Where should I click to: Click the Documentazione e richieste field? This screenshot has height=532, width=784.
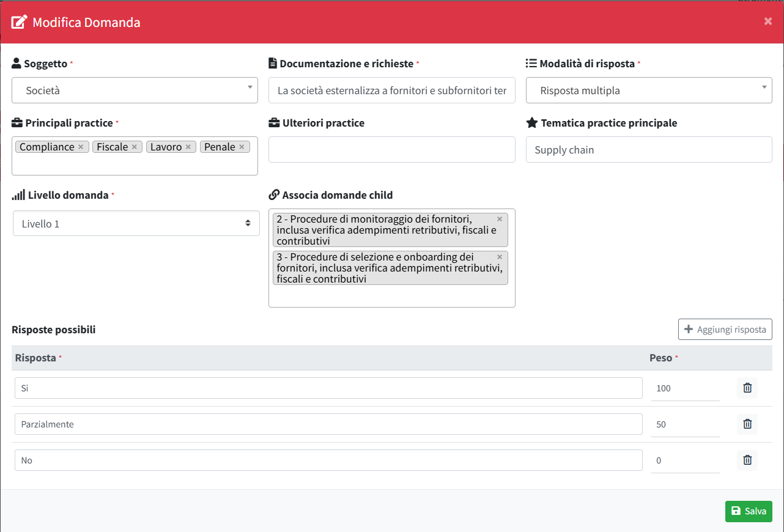coord(391,91)
